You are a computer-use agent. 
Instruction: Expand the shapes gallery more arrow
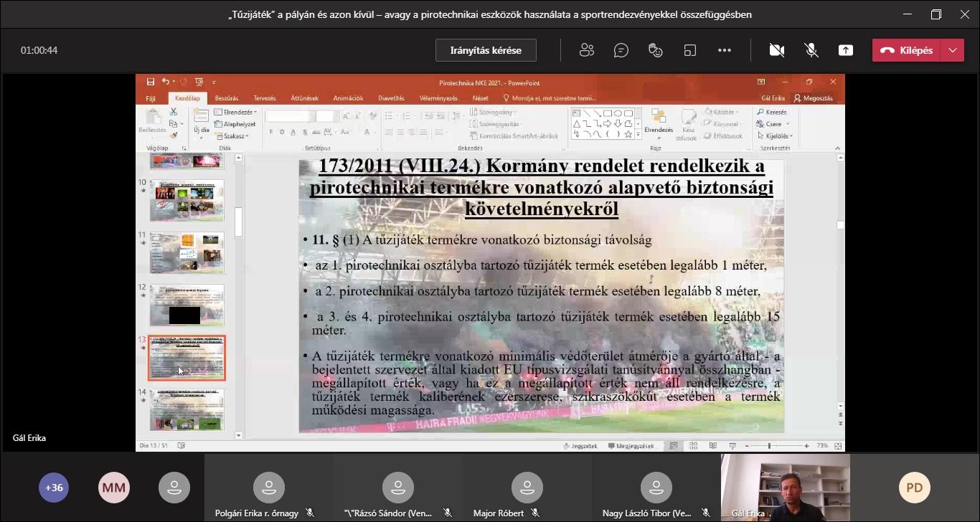click(x=637, y=134)
